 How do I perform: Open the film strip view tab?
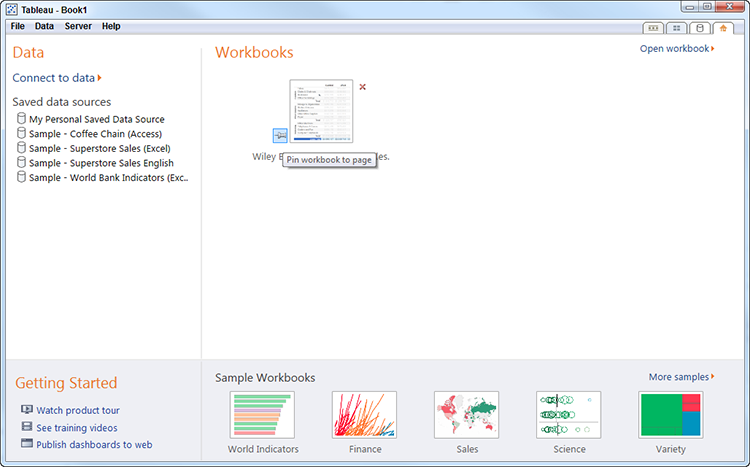653,28
